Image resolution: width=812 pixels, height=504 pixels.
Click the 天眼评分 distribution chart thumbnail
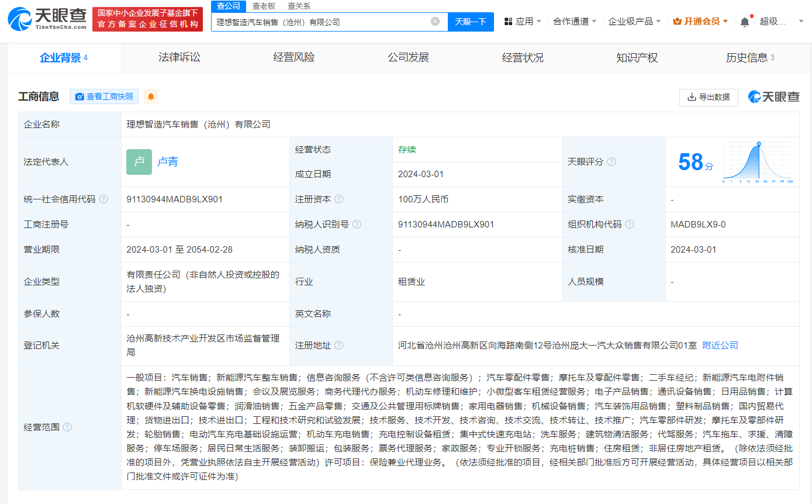pos(757,162)
